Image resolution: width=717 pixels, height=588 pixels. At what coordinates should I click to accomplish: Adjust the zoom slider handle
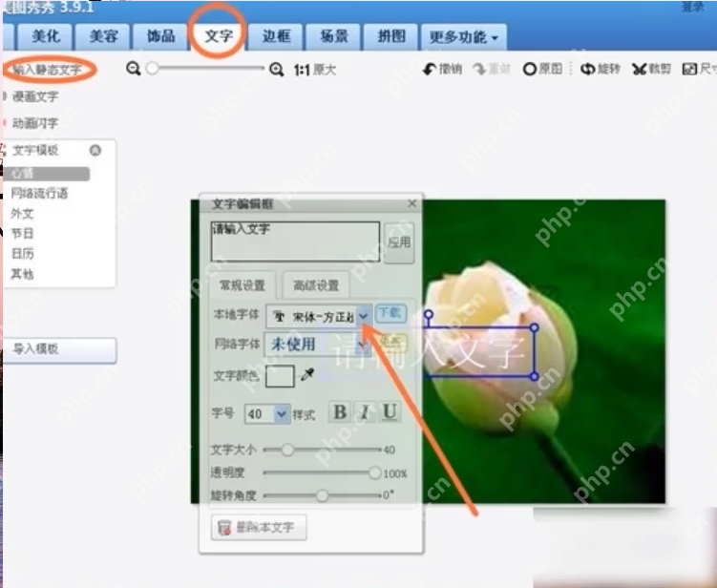(x=152, y=69)
